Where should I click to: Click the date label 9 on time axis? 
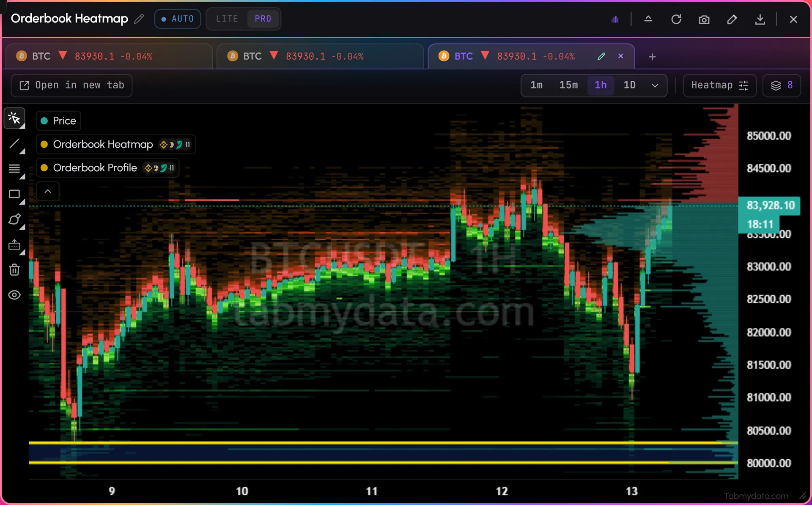click(112, 491)
